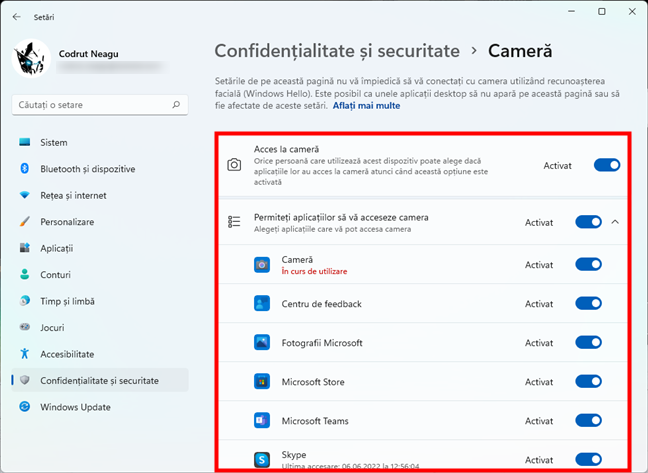This screenshot has height=473, width=648.
Task: Click the Jocuri controller icon
Action: tap(25, 327)
